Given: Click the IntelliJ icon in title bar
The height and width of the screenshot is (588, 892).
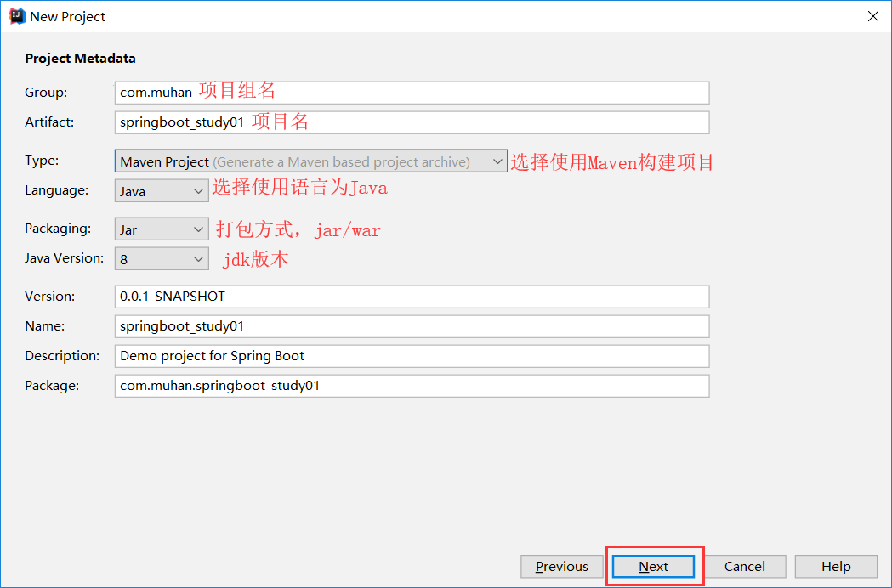Looking at the screenshot, I should 17,16.
